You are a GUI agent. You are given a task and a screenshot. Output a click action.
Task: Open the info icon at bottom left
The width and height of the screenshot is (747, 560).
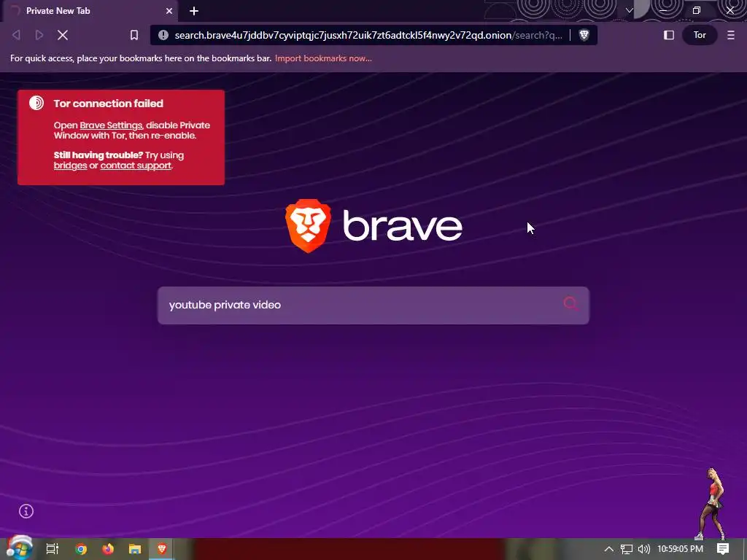click(x=26, y=511)
